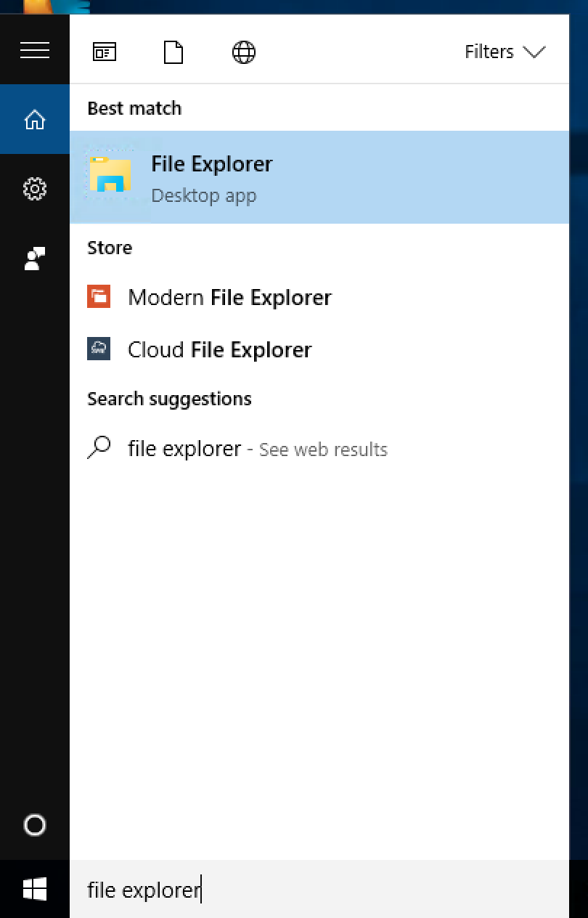Click the 'Store' section heading
This screenshot has width=588, height=918.
[x=110, y=248]
